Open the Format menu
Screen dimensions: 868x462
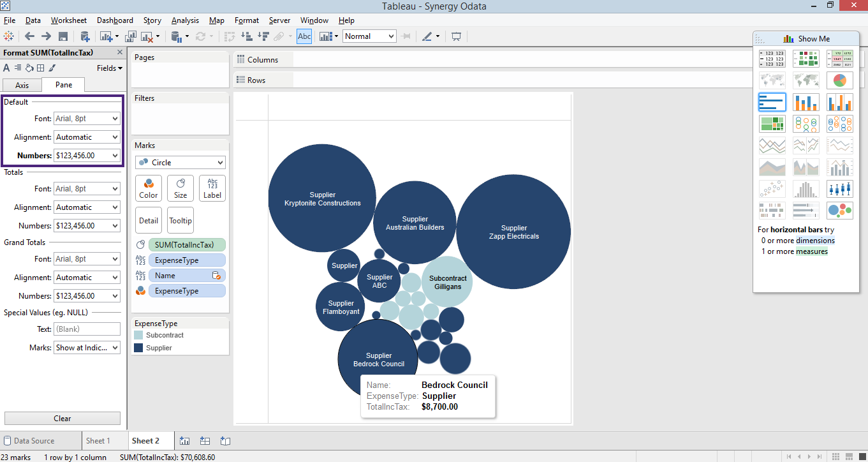pyautogui.click(x=247, y=20)
